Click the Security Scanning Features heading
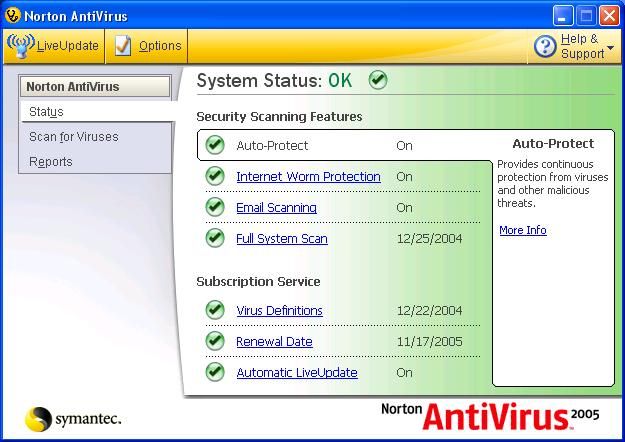Screen dimensions: 625x442 (x=279, y=116)
